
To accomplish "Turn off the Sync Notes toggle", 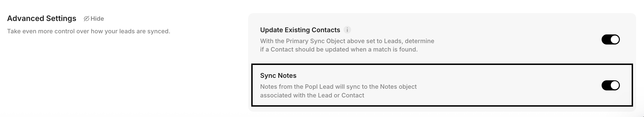I will [610, 85].
